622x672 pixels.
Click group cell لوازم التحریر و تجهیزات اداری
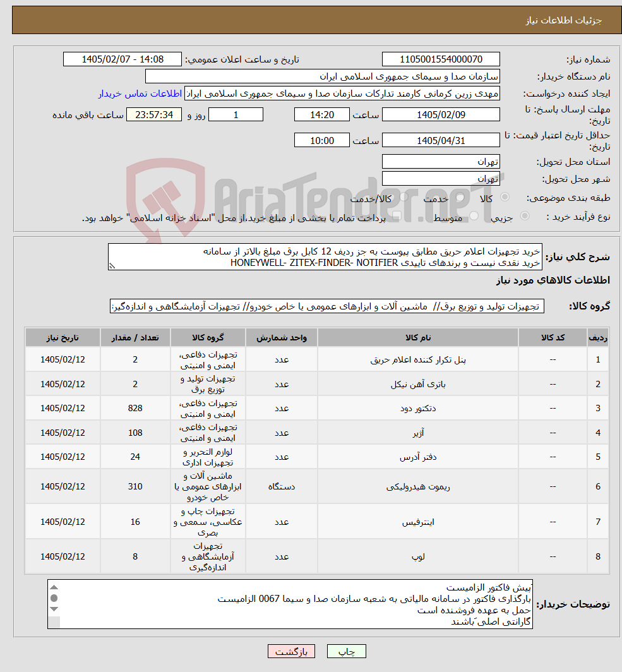pyautogui.click(x=208, y=457)
